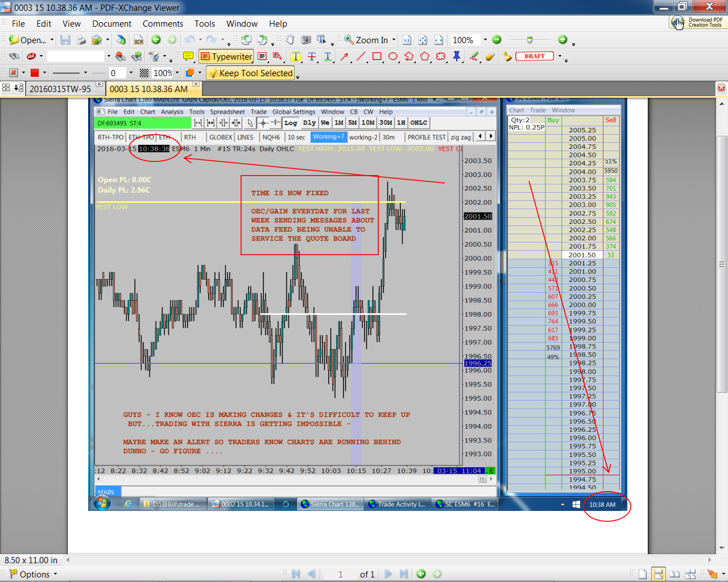The image size is (728, 582).
Task: Expand the Undo history dropdown arrow
Action: click(x=200, y=40)
